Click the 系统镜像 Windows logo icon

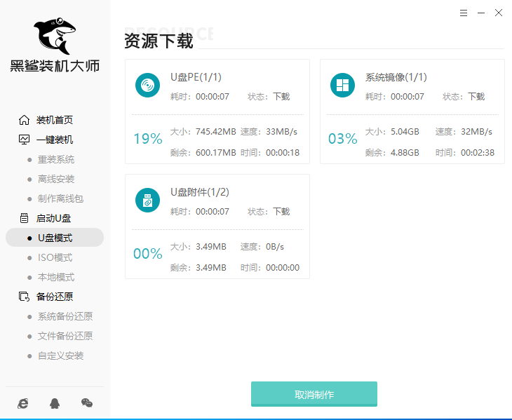pyautogui.click(x=342, y=86)
